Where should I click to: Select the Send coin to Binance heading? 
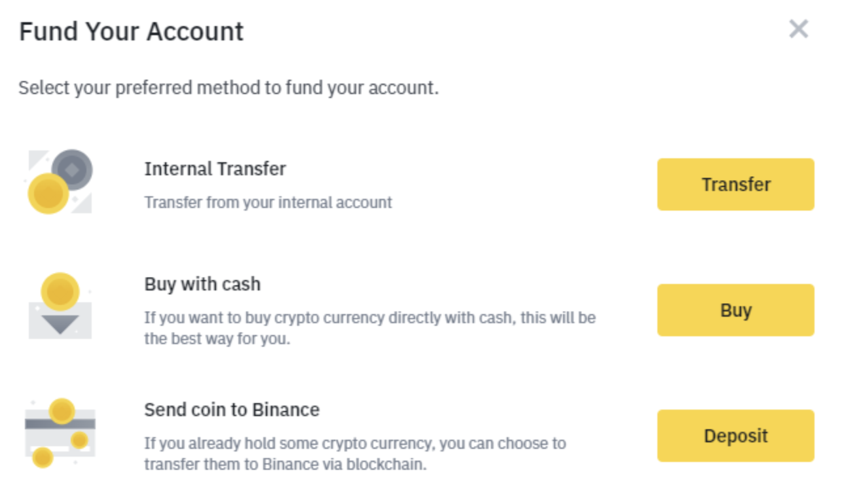click(232, 410)
